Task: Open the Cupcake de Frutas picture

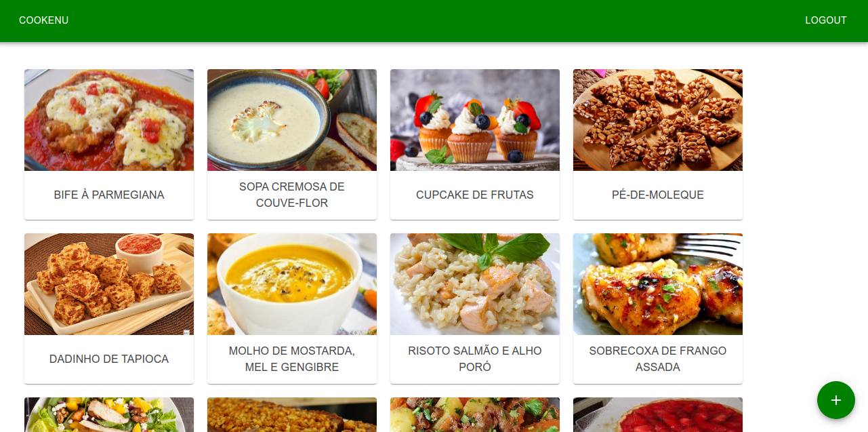Action: click(475, 120)
